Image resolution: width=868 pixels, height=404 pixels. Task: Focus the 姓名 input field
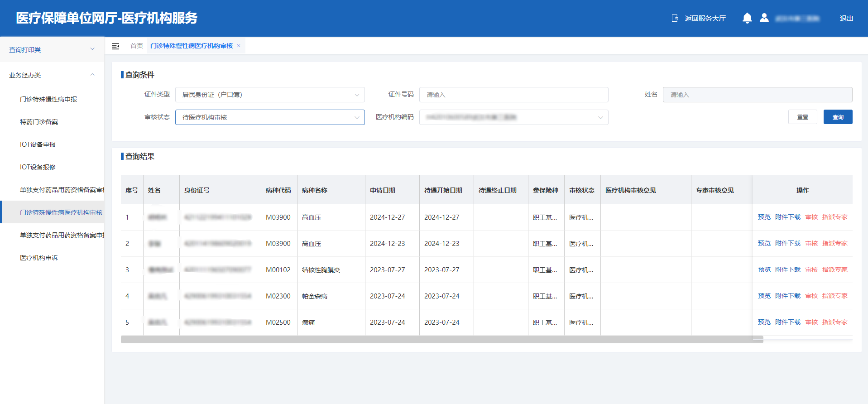pos(758,95)
